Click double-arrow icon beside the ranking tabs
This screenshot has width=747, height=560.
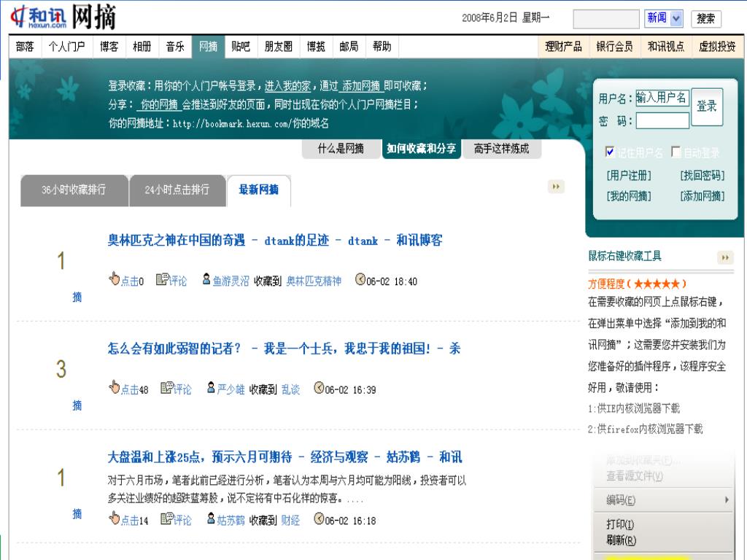[x=556, y=187]
